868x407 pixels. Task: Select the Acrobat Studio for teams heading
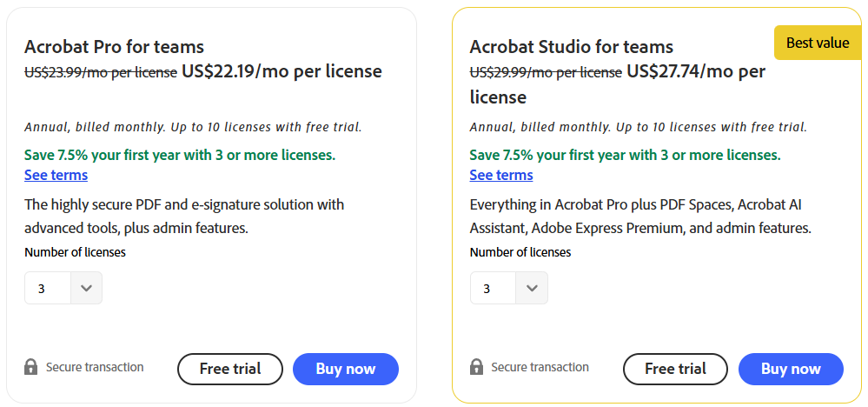pos(571,47)
